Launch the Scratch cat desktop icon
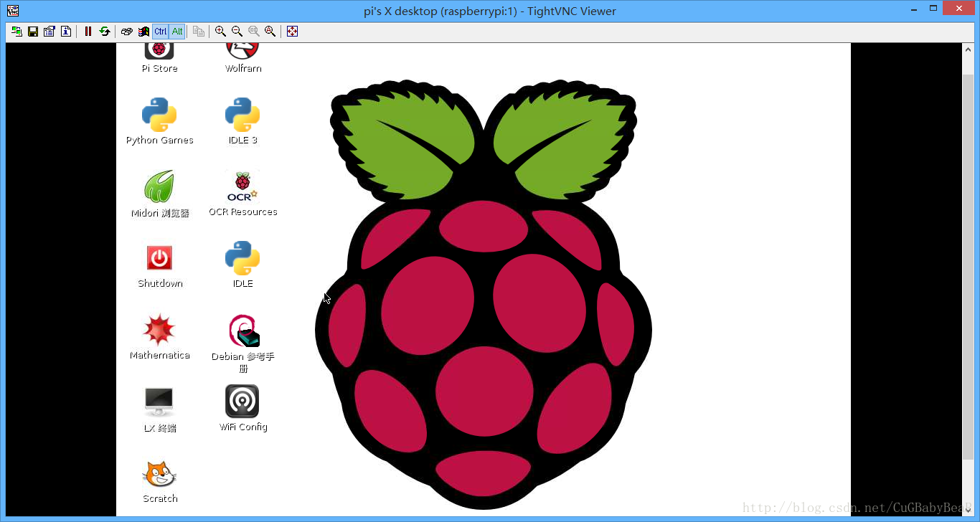The width and height of the screenshot is (980, 522). coord(159,474)
